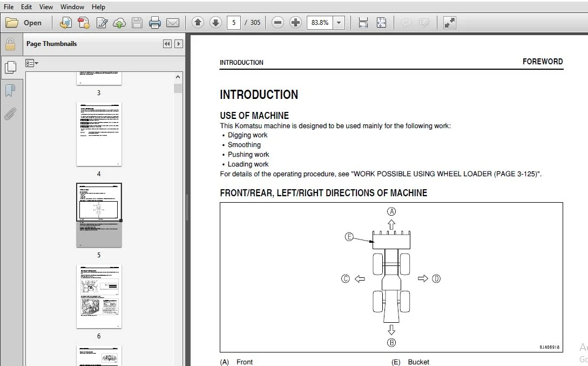This screenshot has width=588, height=366.
Task: Open the thumbnail options dropdown menu
Action: pyautogui.click(x=31, y=63)
